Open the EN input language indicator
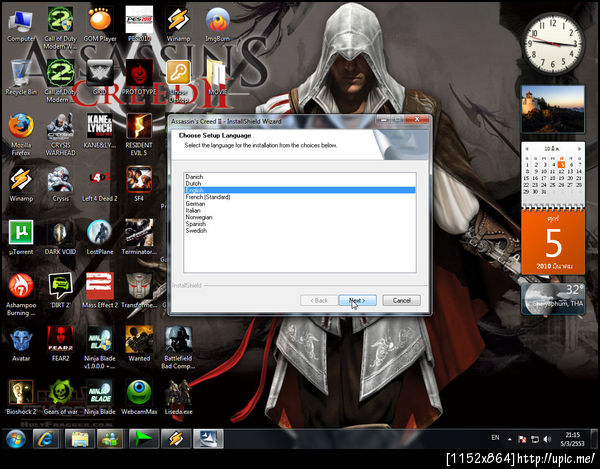600x469 pixels. click(x=495, y=438)
